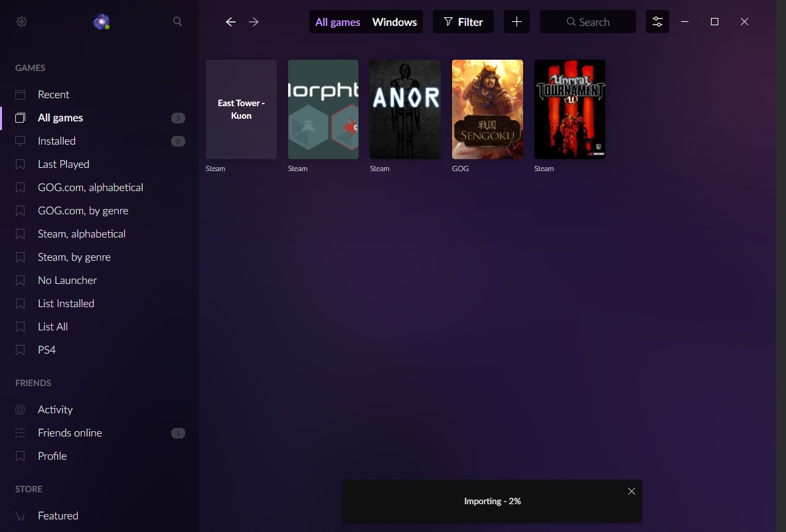The image size is (786, 532).
Task: Click the Last Played bookmark icon
Action: [20, 164]
